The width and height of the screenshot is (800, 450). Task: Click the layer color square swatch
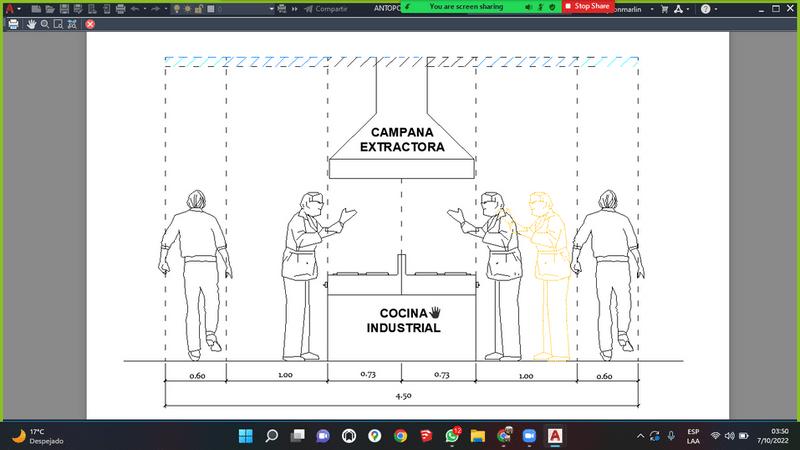pyautogui.click(x=211, y=9)
